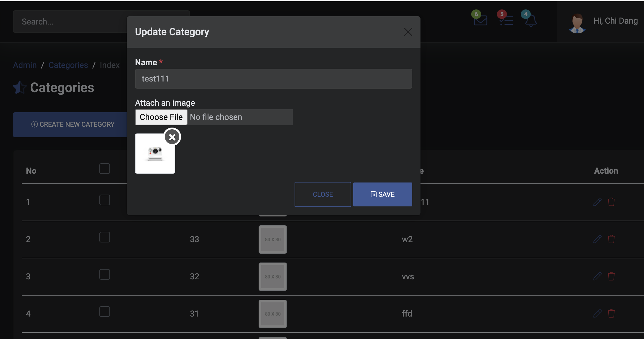Click the user avatar picture
Image resolution: width=644 pixels, height=339 pixels.
[577, 23]
